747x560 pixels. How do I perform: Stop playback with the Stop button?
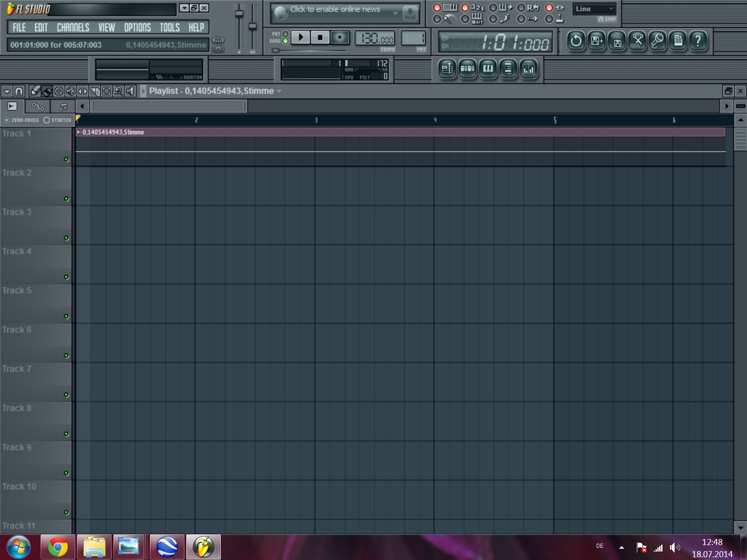pos(320,37)
